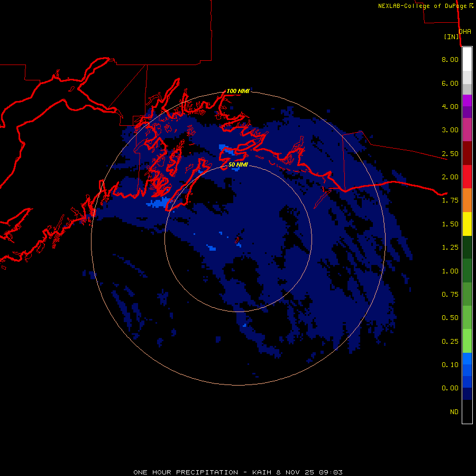The width and height of the screenshot is (476, 476).
Task: Click the 0.50 legend value
Action: click(450, 318)
